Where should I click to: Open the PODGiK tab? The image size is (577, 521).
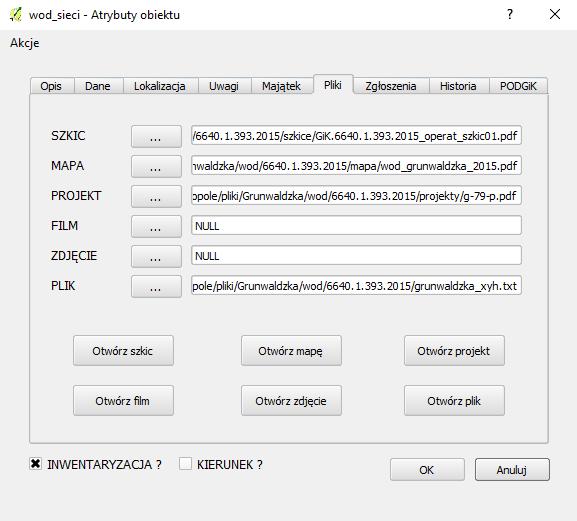pyautogui.click(x=518, y=86)
